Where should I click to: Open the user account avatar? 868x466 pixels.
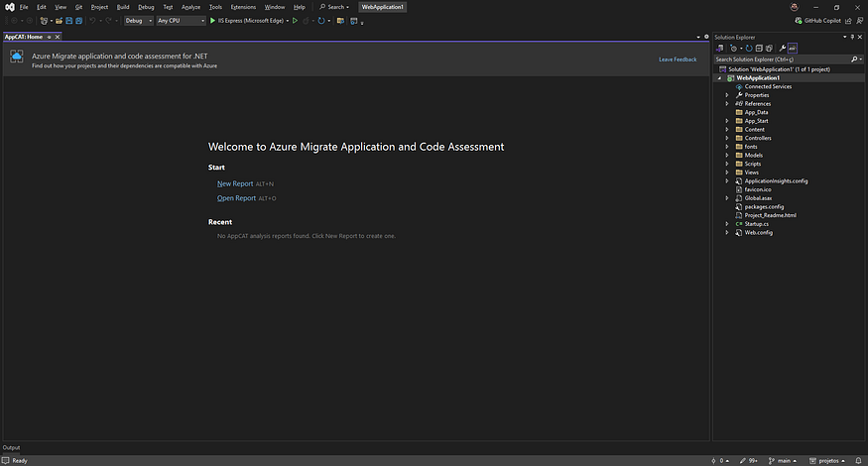(x=795, y=7)
